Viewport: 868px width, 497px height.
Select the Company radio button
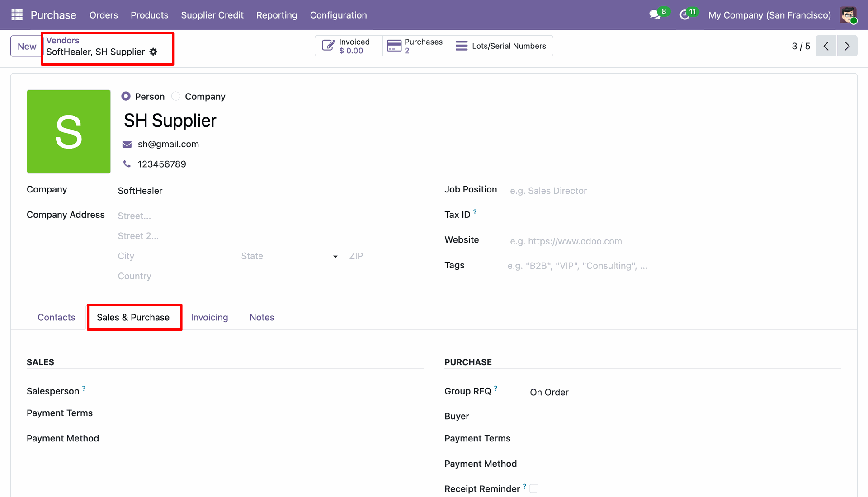(x=176, y=96)
